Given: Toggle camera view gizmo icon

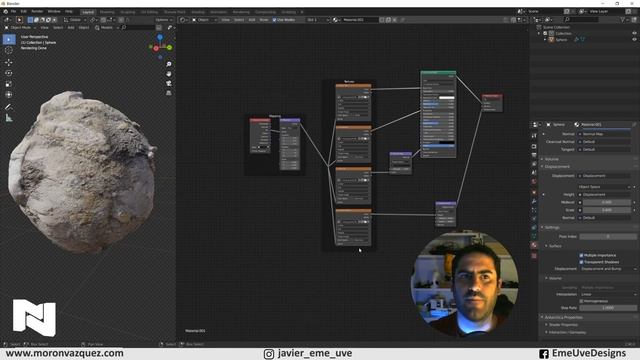Looking at the screenshot, I should (169, 83).
